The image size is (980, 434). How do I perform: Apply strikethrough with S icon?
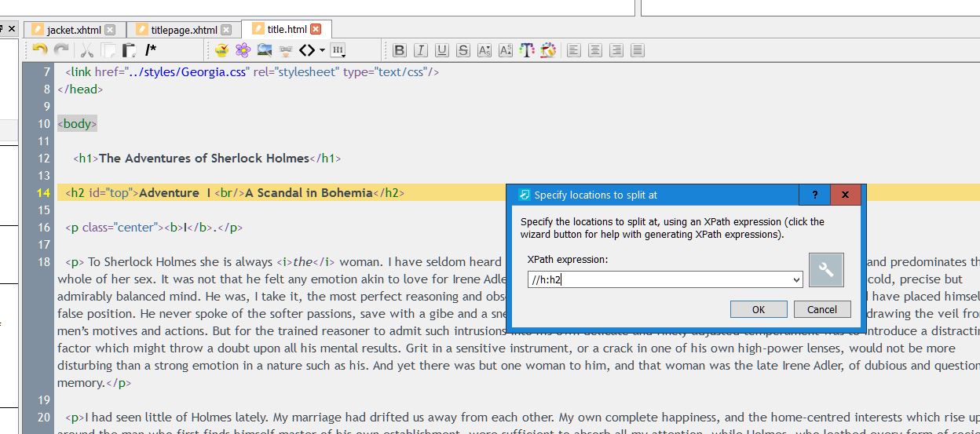(463, 50)
